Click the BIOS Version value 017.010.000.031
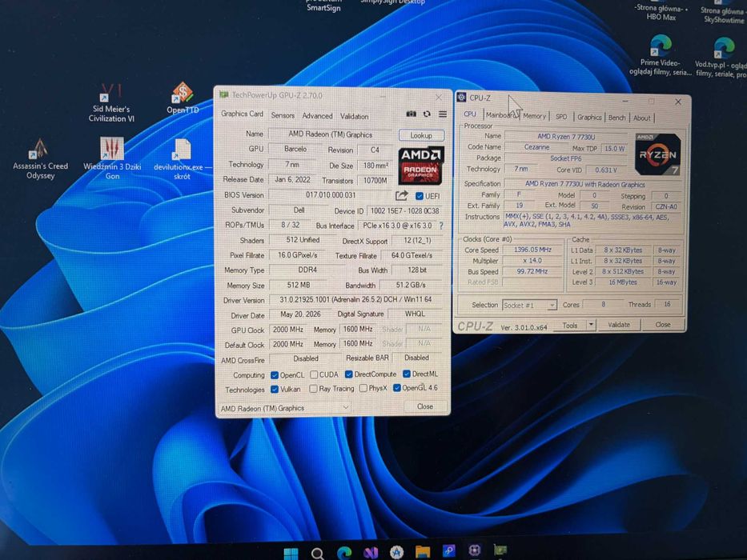Screen dimensions: 747x560 click(330, 194)
